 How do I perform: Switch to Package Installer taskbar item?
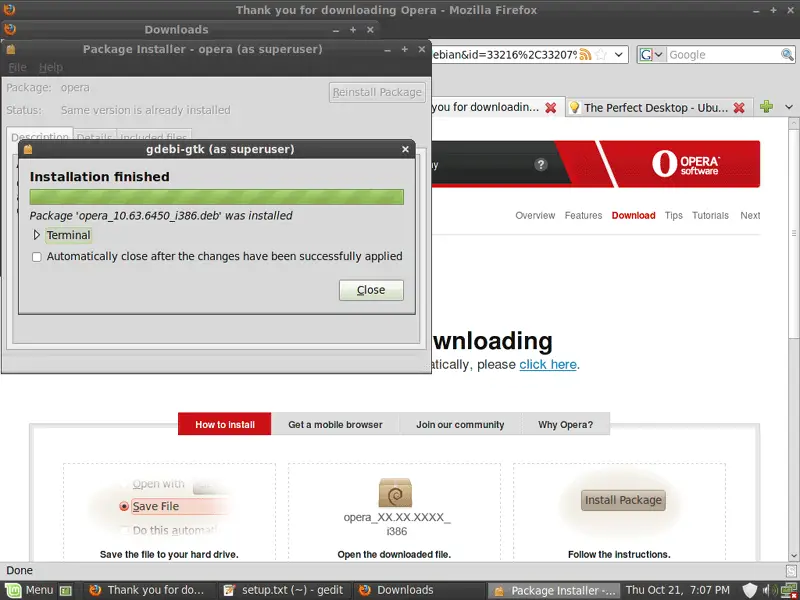(554, 590)
